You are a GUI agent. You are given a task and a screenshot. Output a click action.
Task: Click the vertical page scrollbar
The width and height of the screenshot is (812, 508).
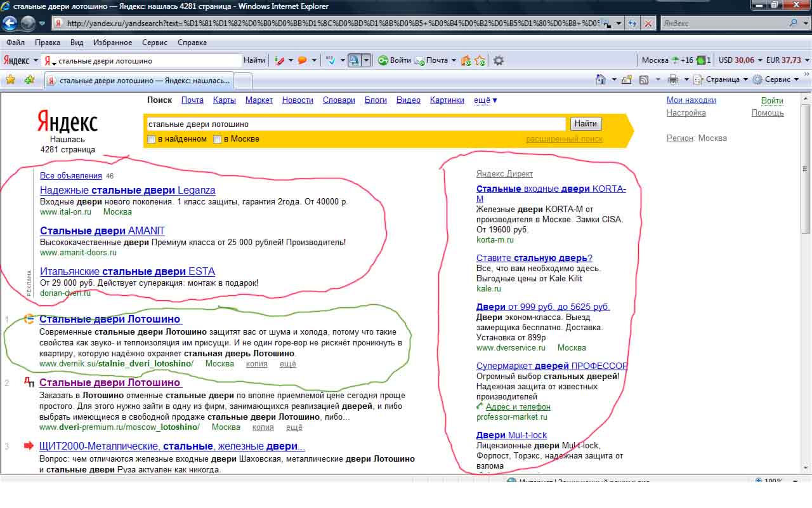click(806, 282)
